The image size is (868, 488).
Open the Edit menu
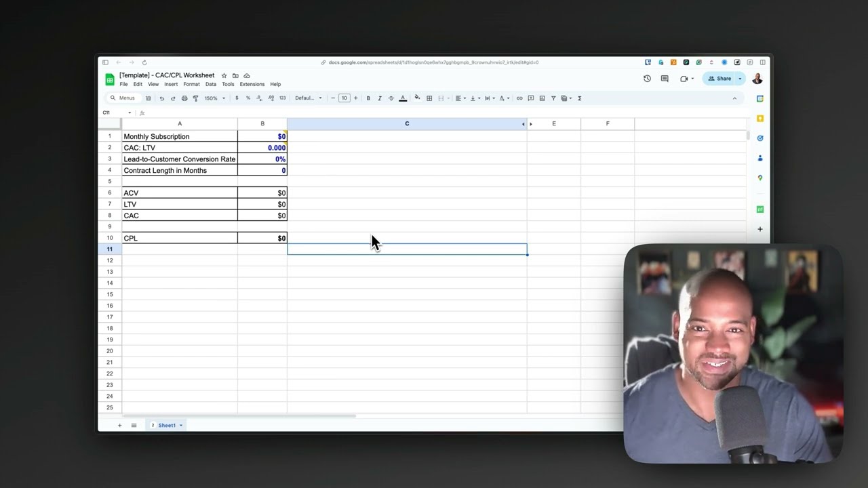(138, 85)
